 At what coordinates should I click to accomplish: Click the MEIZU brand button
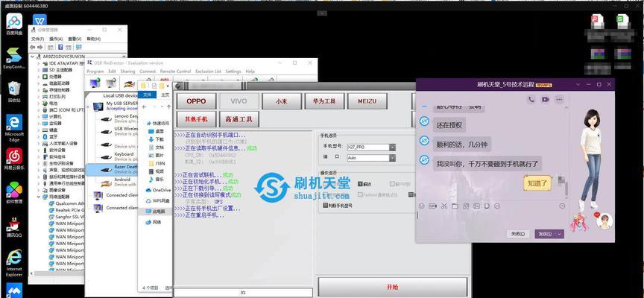367,101
